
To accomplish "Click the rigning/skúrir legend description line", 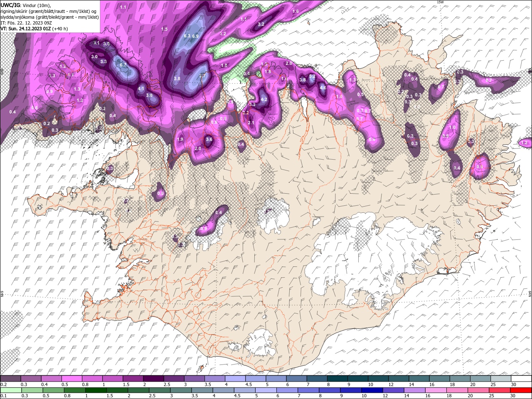I will coord(49,11).
